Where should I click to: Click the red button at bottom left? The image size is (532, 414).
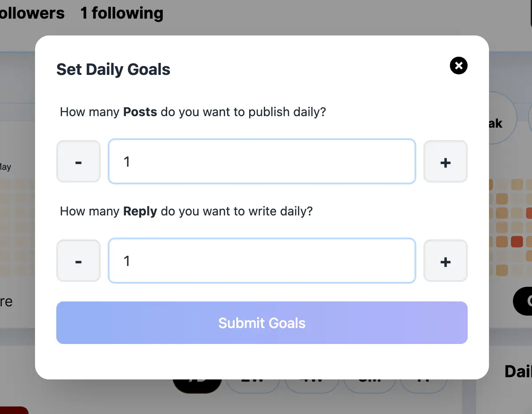point(13,410)
